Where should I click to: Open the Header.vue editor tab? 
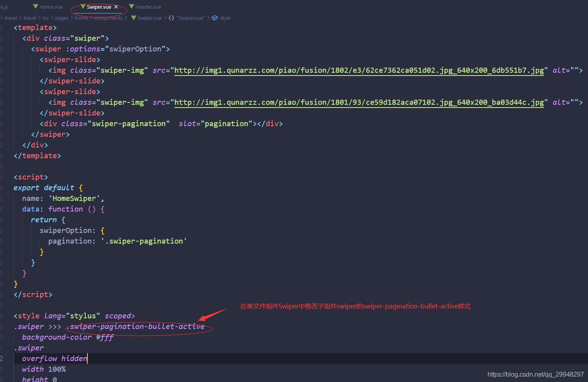tap(145, 7)
